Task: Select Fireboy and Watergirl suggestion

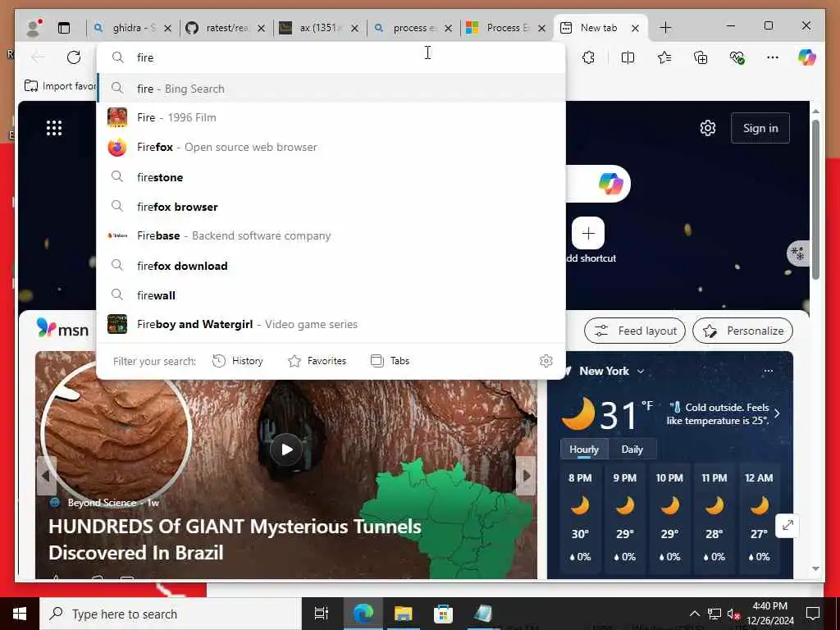Action: coord(331,324)
